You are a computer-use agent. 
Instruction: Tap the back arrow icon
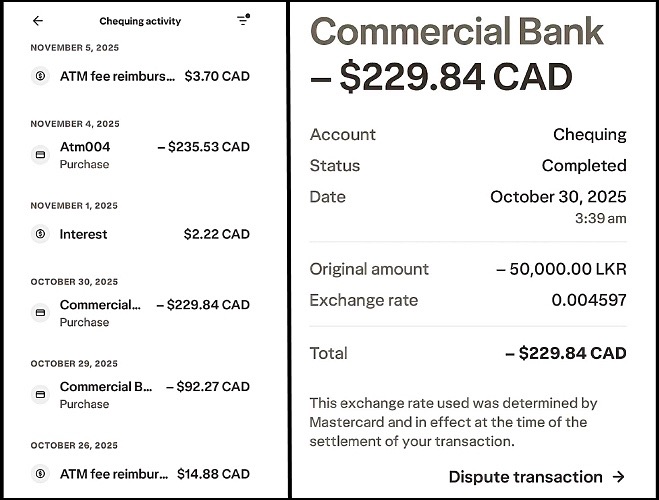(38, 21)
